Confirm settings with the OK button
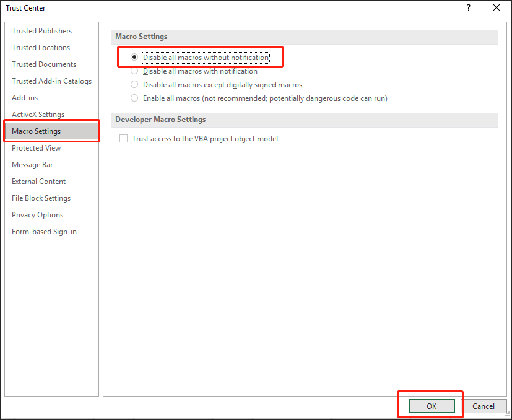 (x=430, y=406)
